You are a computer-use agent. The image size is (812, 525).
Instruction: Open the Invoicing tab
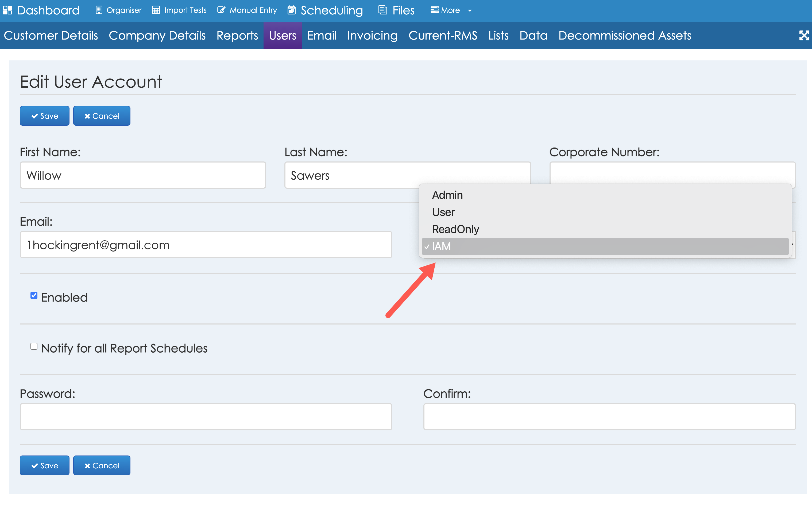tap(372, 36)
